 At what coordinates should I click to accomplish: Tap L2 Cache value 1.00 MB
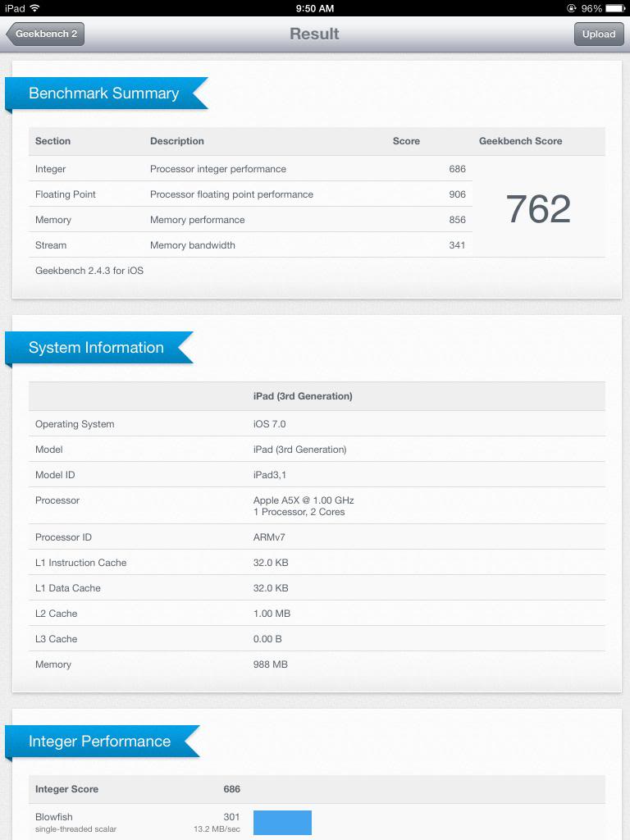272,614
